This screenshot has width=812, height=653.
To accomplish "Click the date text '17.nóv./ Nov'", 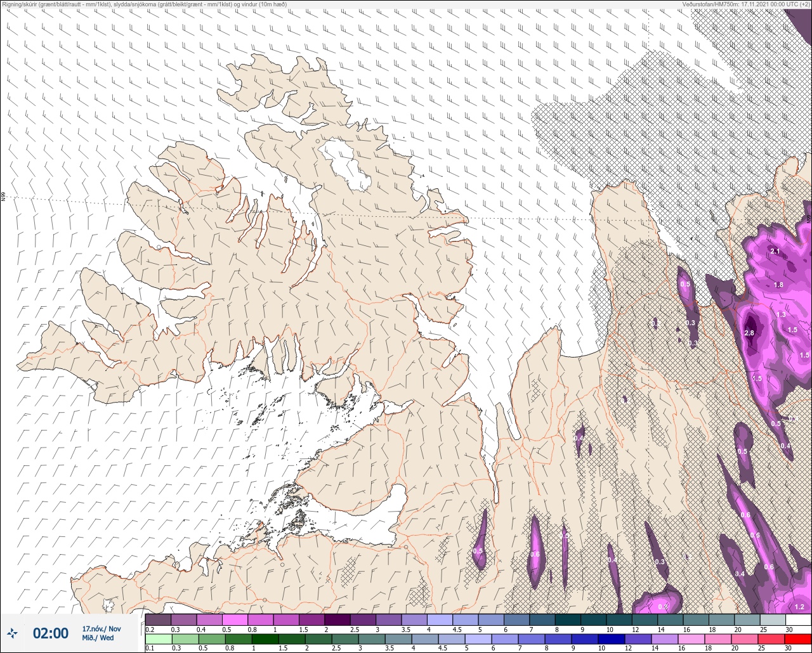I will 101,629.
